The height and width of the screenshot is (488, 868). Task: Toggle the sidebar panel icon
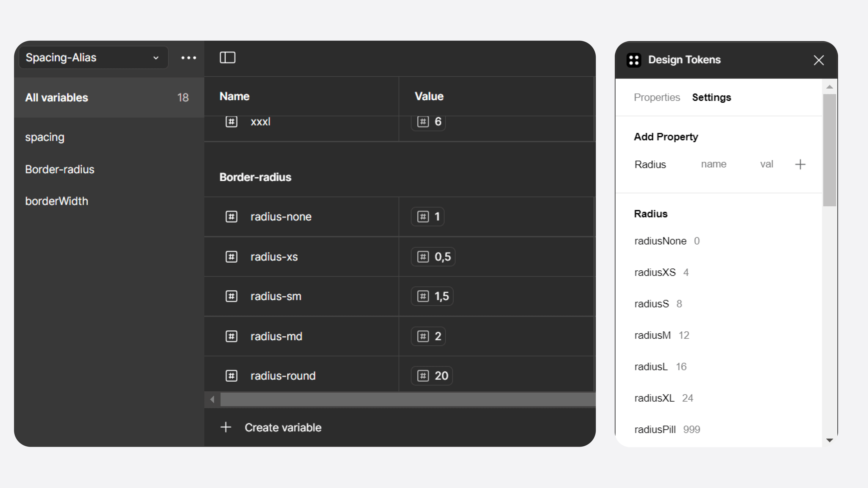tap(227, 58)
